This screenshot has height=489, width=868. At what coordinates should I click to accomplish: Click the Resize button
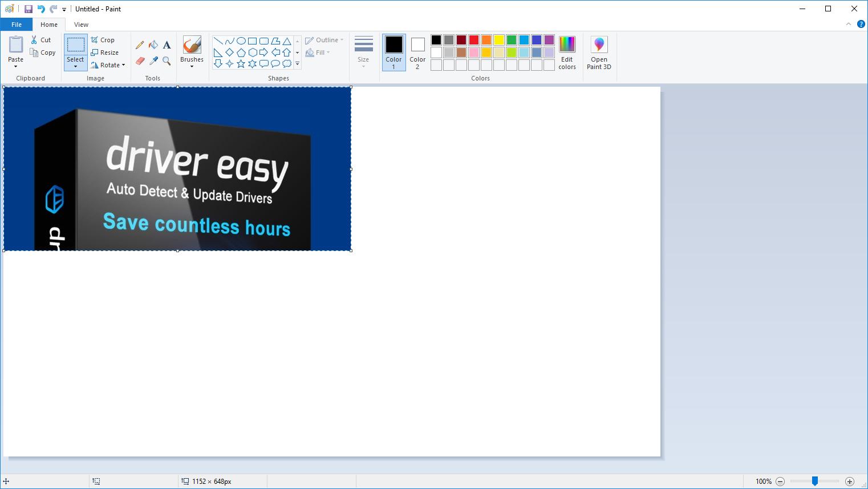pos(105,52)
